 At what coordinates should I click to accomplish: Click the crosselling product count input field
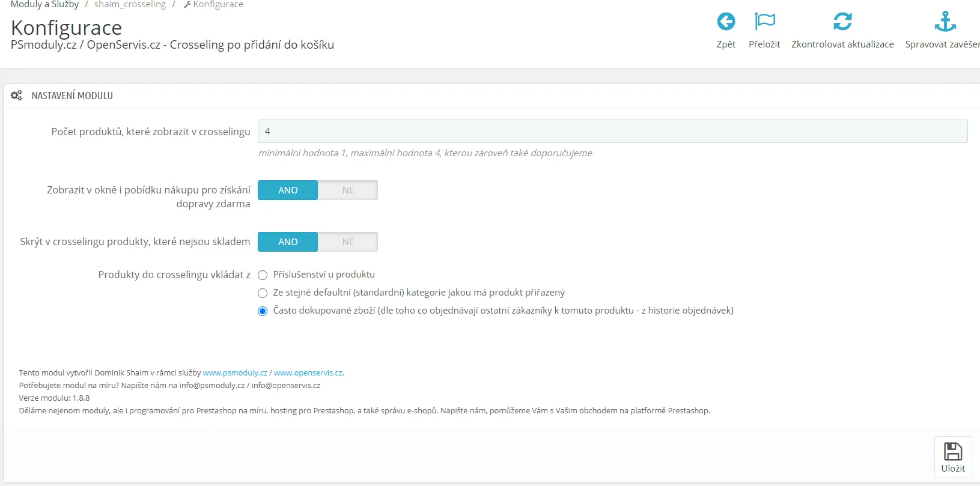[612, 132]
